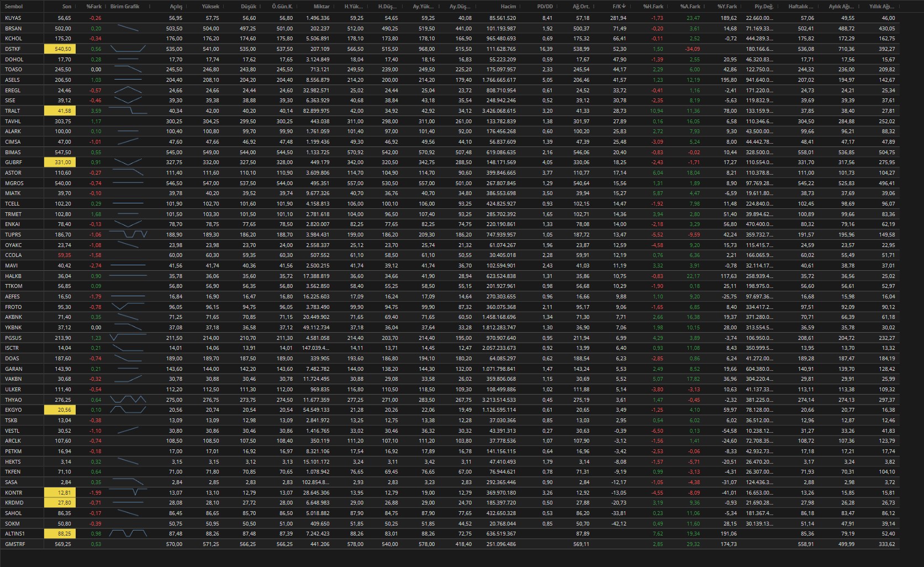Select the highlighted 20,56 price of EKGYO
The height and width of the screenshot is (567, 924).
[60, 410]
